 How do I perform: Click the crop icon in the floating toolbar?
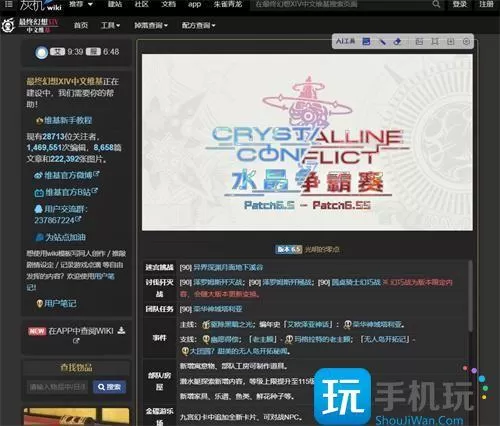[435, 42]
